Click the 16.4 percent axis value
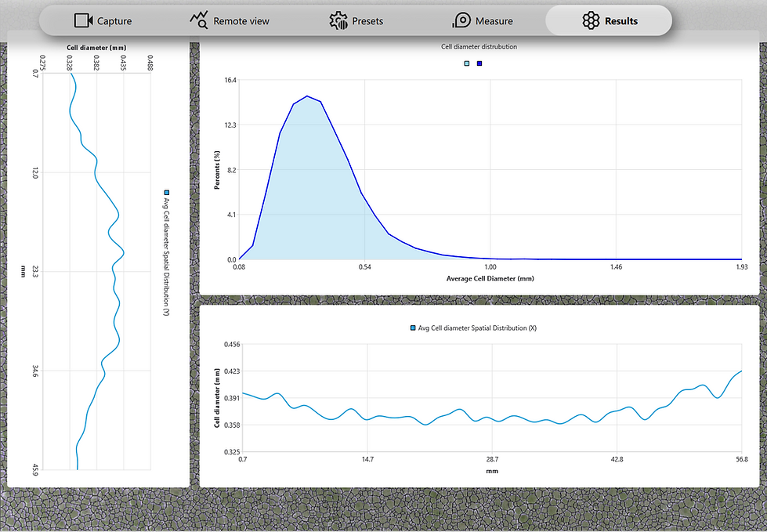 click(x=230, y=80)
